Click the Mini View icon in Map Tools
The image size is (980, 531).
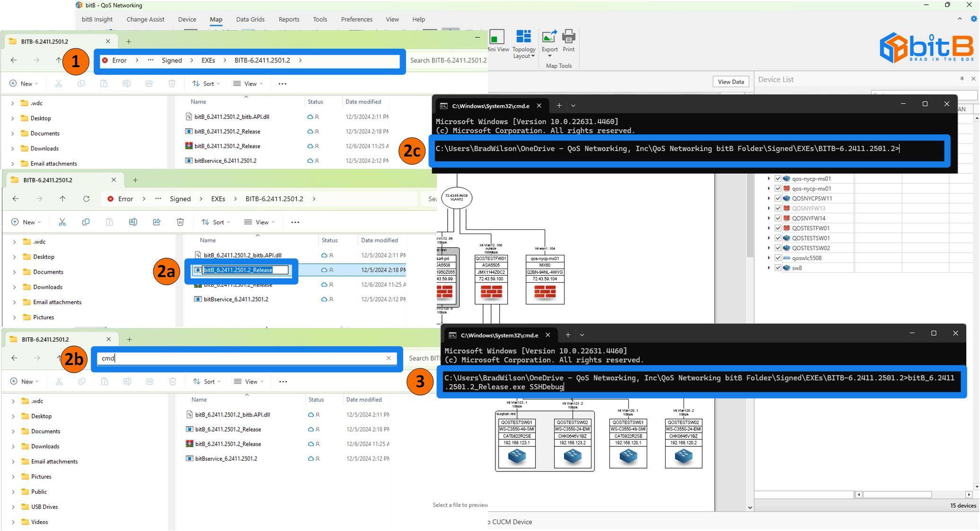coord(497,37)
